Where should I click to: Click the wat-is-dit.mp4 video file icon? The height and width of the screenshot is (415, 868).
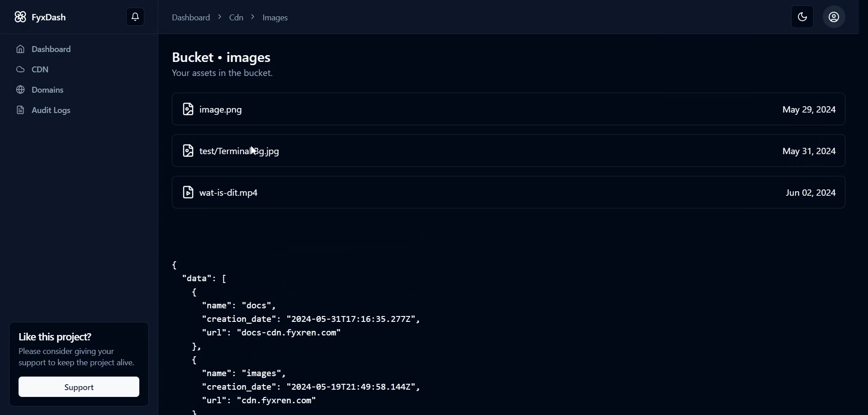pos(188,193)
